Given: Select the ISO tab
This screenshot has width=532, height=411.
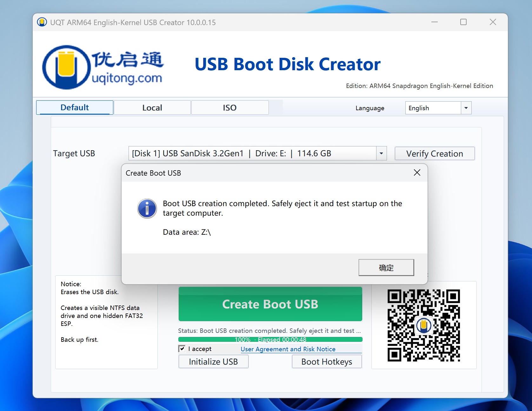Looking at the screenshot, I should tap(230, 108).
